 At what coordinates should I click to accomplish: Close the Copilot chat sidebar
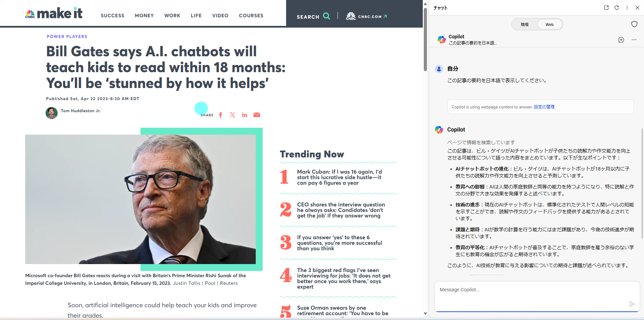[637, 8]
